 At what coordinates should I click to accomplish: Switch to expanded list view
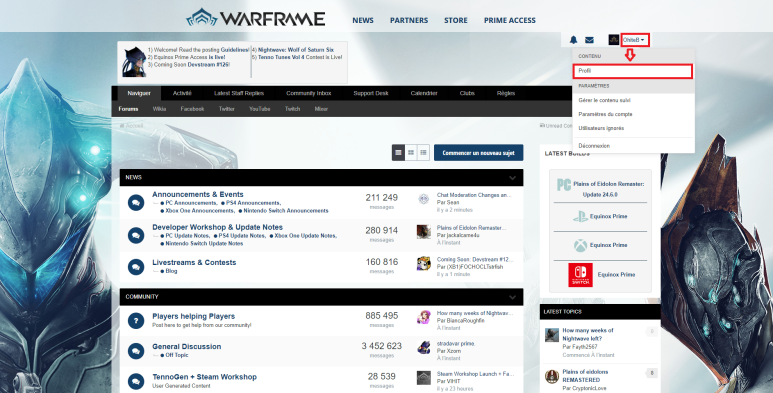pos(423,153)
